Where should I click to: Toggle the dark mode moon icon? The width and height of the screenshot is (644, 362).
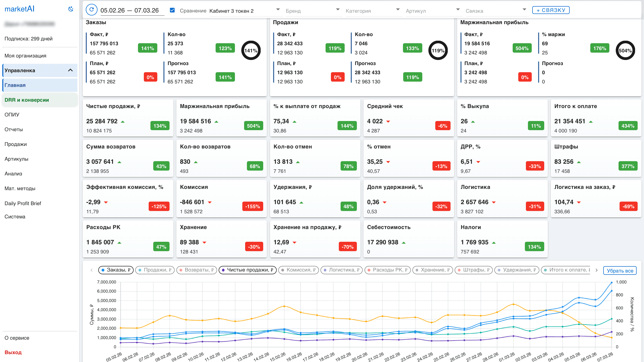pos(71,9)
